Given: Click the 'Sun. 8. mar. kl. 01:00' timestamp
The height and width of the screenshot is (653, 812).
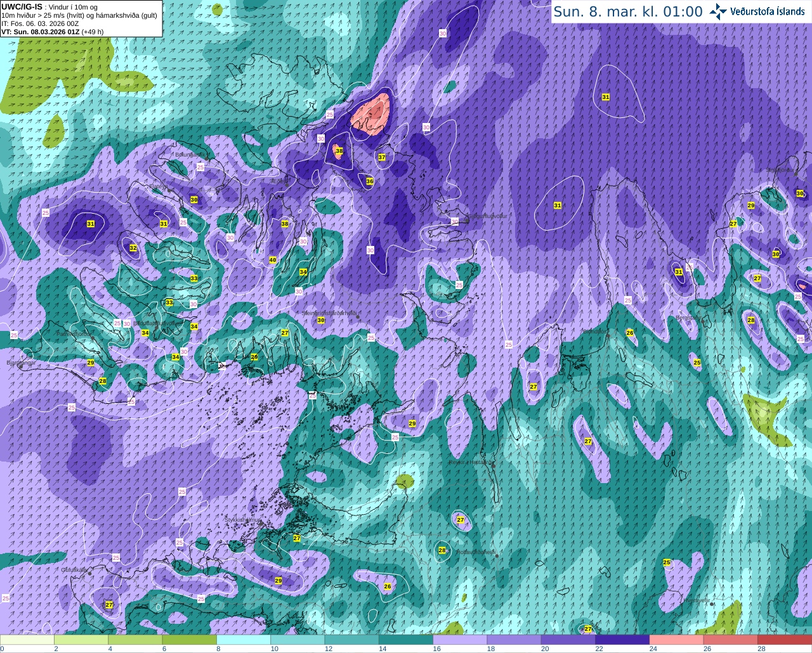Looking at the screenshot, I should pos(628,11).
